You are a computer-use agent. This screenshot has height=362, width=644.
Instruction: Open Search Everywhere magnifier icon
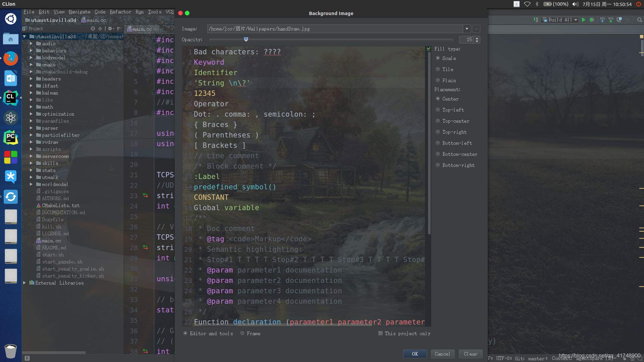pyautogui.click(x=640, y=20)
